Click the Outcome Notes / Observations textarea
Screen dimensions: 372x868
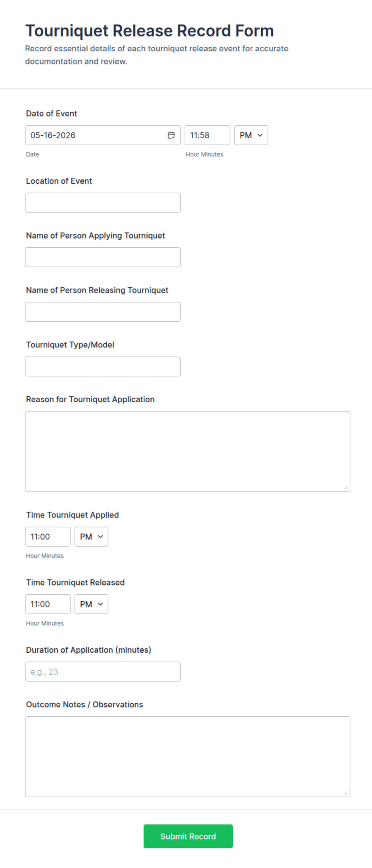[x=188, y=757]
